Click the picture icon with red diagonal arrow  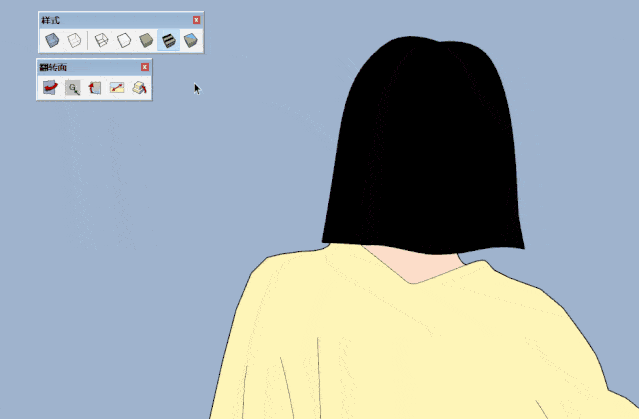coord(118,88)
